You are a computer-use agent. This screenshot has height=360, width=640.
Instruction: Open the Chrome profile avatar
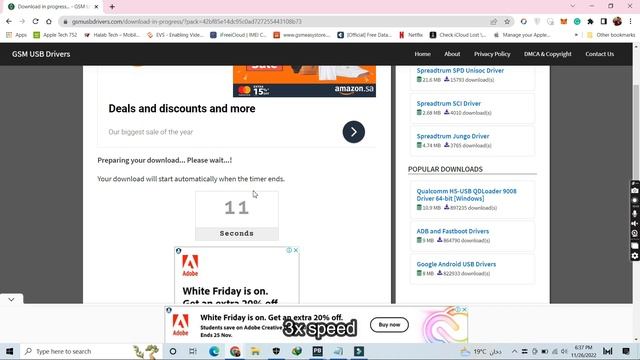pyautogui.click(x=617, y=21)
